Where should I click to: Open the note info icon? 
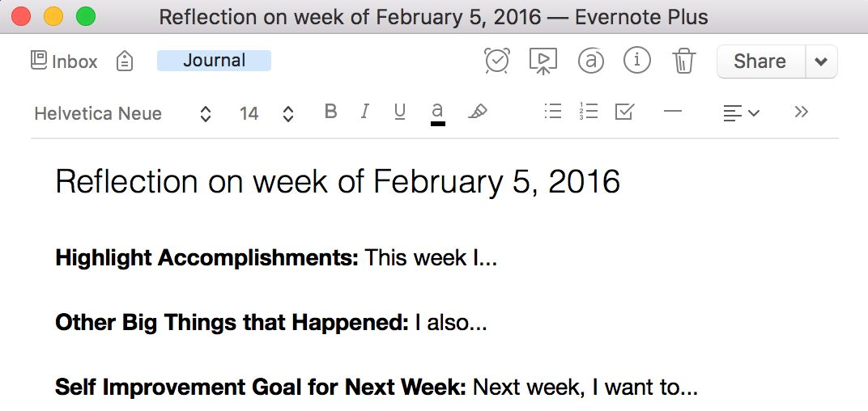coord(637,61)
